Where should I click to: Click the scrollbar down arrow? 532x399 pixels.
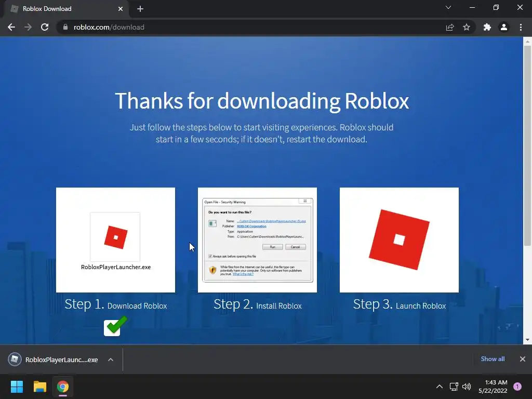click(x=527, y=340)
